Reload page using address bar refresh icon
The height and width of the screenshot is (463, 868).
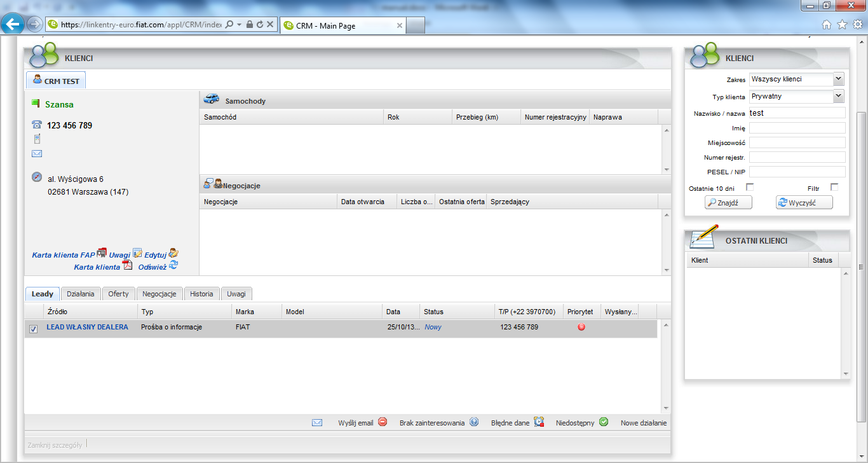tap(260, 25)
